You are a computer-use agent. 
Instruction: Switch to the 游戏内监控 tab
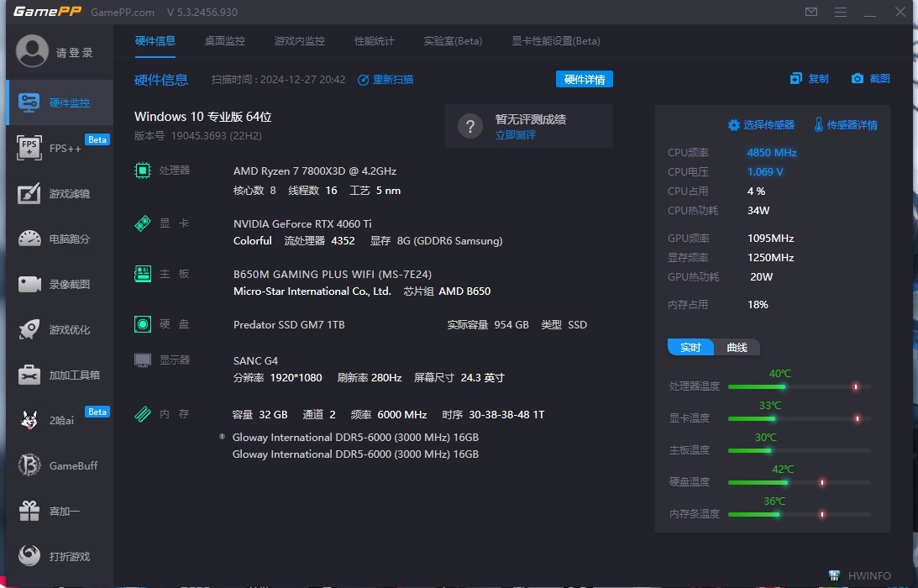point(300,41)
